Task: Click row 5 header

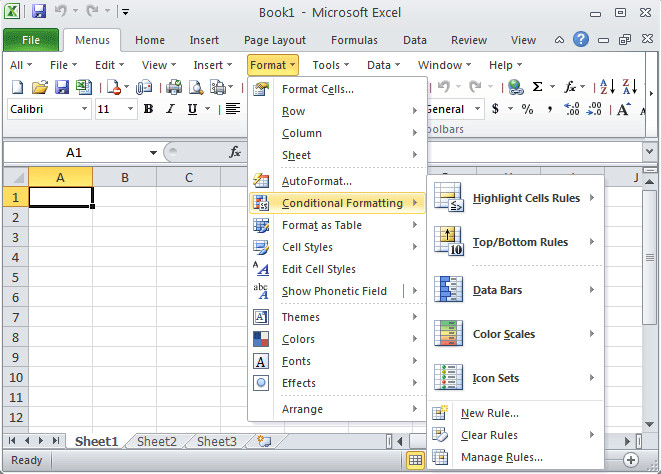Action: click(x=16, y=277)
